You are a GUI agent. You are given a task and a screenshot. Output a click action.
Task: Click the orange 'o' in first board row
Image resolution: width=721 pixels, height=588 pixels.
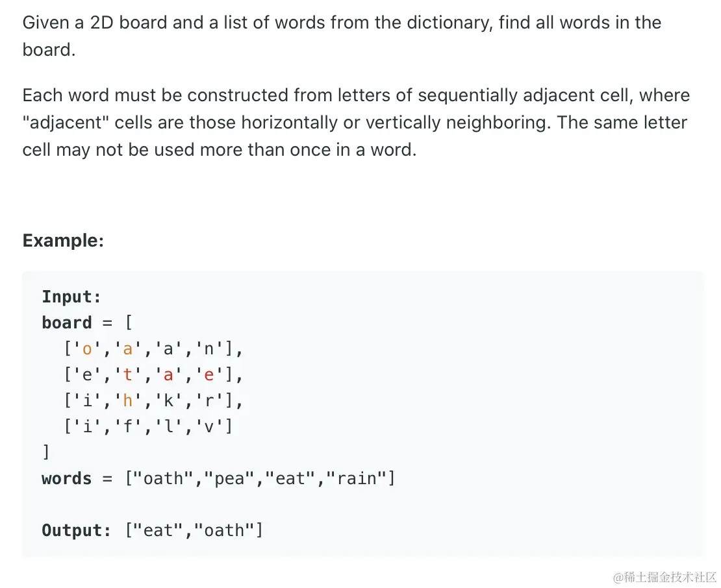tap(88, 349)
